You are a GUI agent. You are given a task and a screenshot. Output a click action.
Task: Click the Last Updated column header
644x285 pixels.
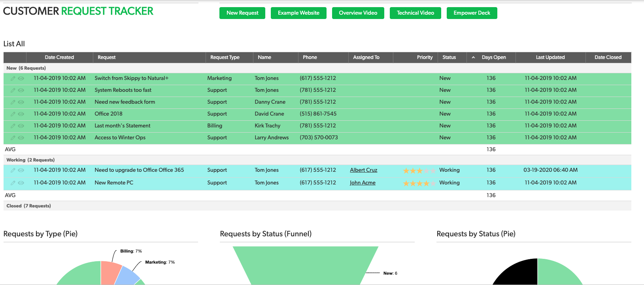tap(550, 57)
